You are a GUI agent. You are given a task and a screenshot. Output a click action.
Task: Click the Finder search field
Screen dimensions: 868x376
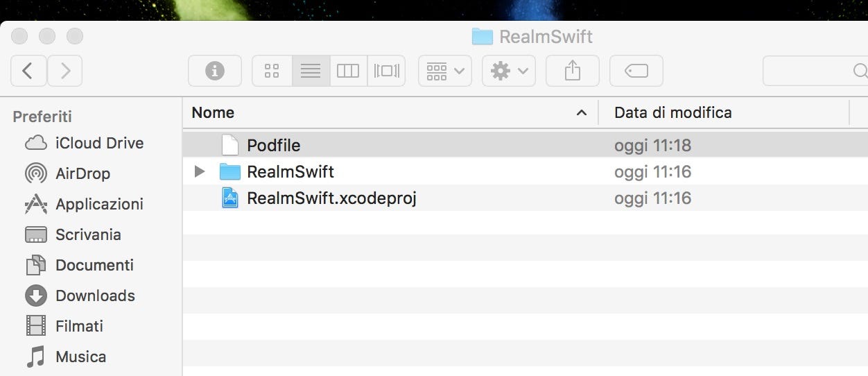(x=815, y=71)
